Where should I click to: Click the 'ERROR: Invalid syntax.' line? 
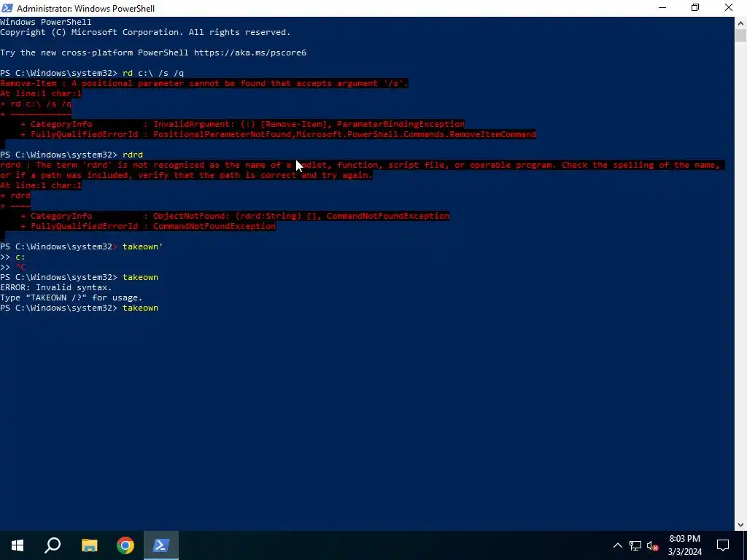point(55,287)
